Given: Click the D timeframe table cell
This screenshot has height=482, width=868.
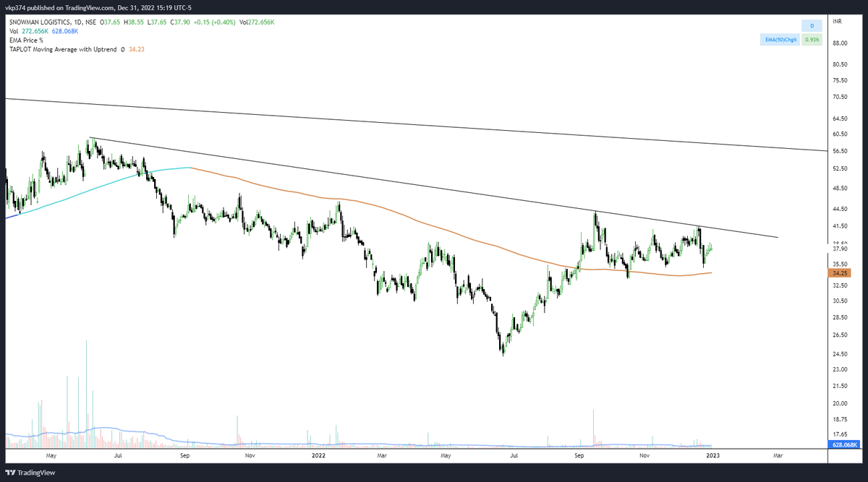Looking at the screenshot, I should (x=811, y=26).
